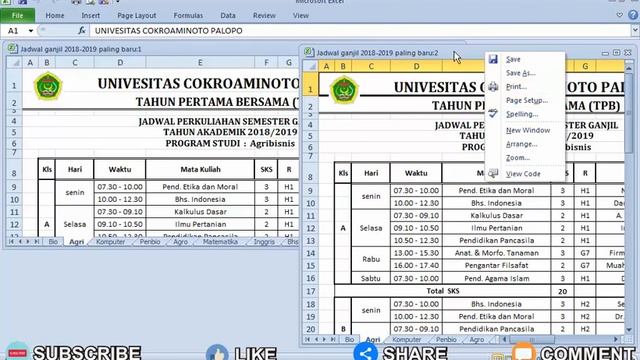Expand the formula bar with the arrow
The height and width of the screenshot is (360, 640).
click(x=636, y=30)
